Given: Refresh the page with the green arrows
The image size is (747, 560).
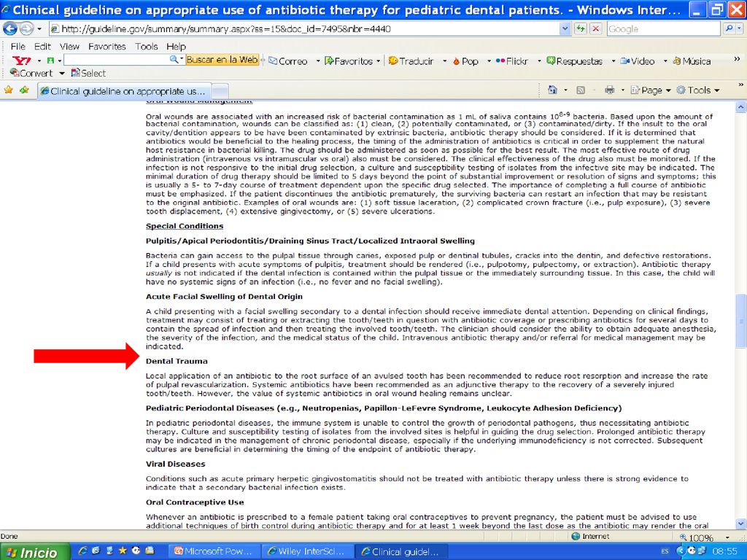Looking at the screenshot, I should [x=580, y=29].
